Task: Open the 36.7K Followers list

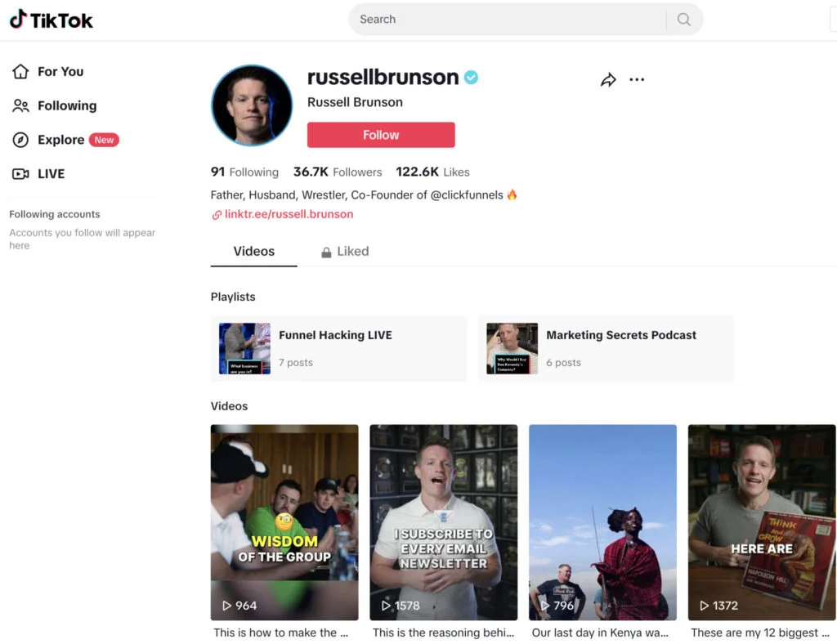Action: (x=338, y=172)
